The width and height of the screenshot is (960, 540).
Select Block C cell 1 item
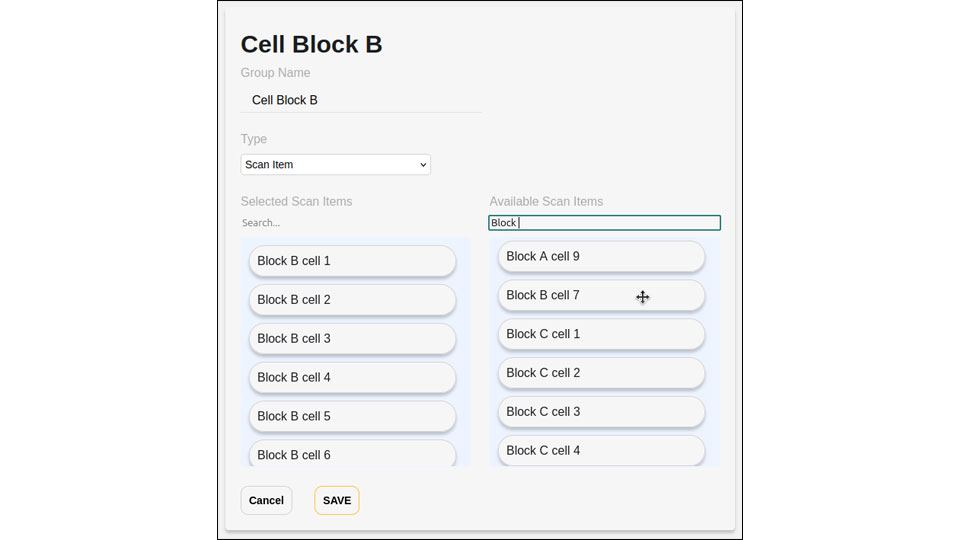(x=601, y=334)
